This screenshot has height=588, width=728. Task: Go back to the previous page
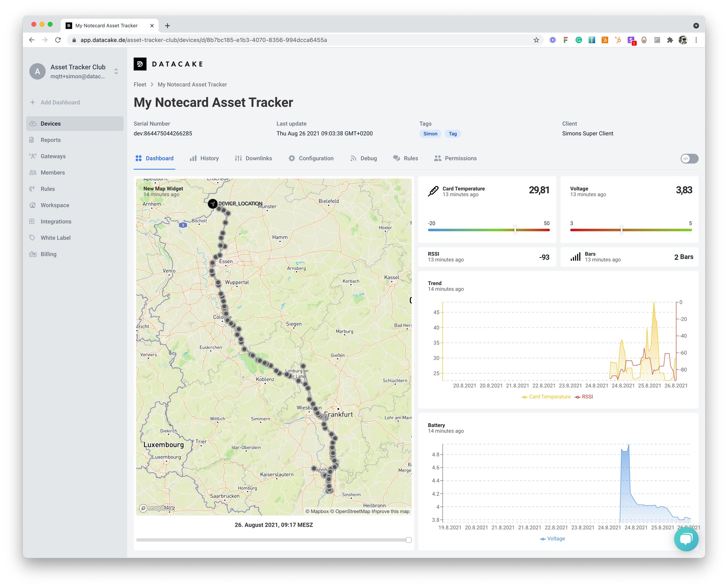(x=32, y=40)
